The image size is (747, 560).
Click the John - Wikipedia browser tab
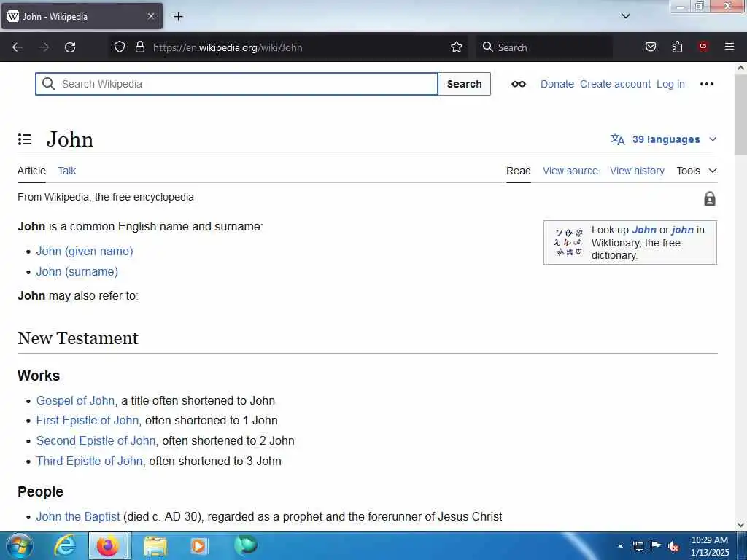(x=82, y=16)
